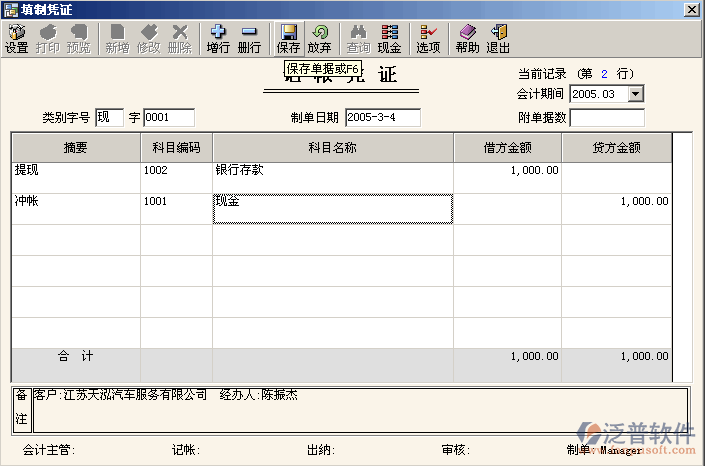Exit using the 退出 toolbar icon
Image resolution: width=706 pixels, height=466 pixels.
pyautogui.click(x=497, y=39)
